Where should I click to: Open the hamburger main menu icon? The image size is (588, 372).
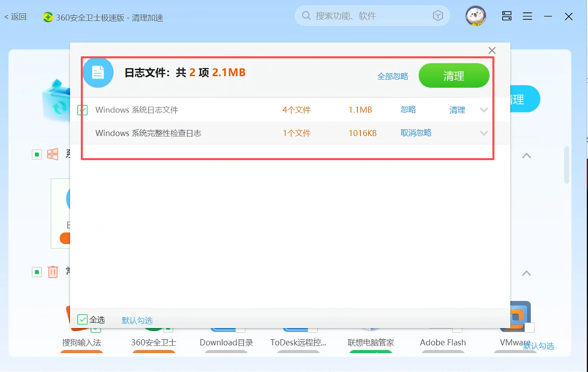tap(527, 16)
